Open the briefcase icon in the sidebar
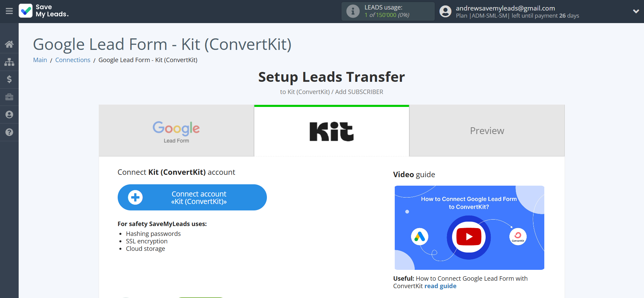The width and height of the screenshot is (644, 298). coord(9,97)
